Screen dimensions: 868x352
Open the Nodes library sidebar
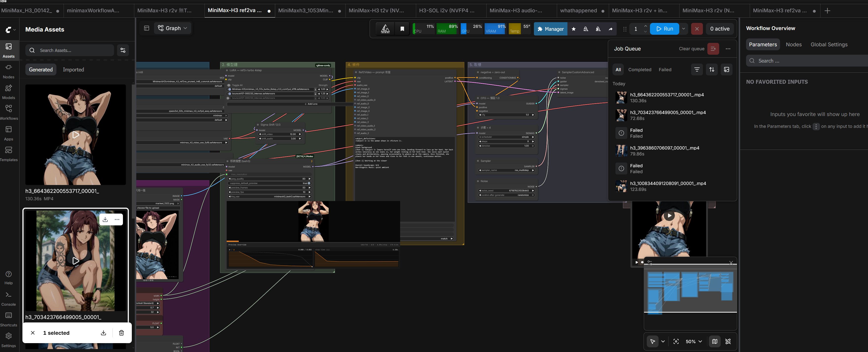pos(9,71)
